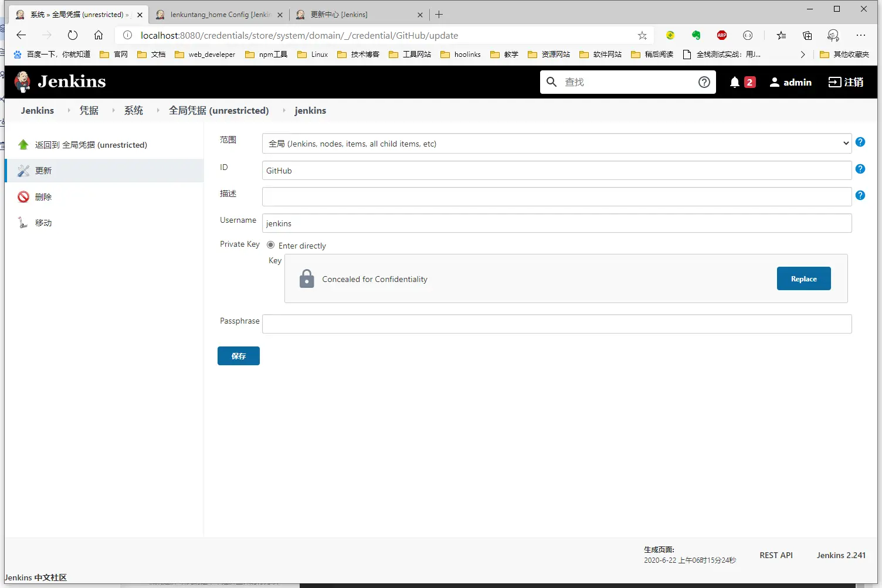Click the browser address bar URL

click(x=299, y=35)
